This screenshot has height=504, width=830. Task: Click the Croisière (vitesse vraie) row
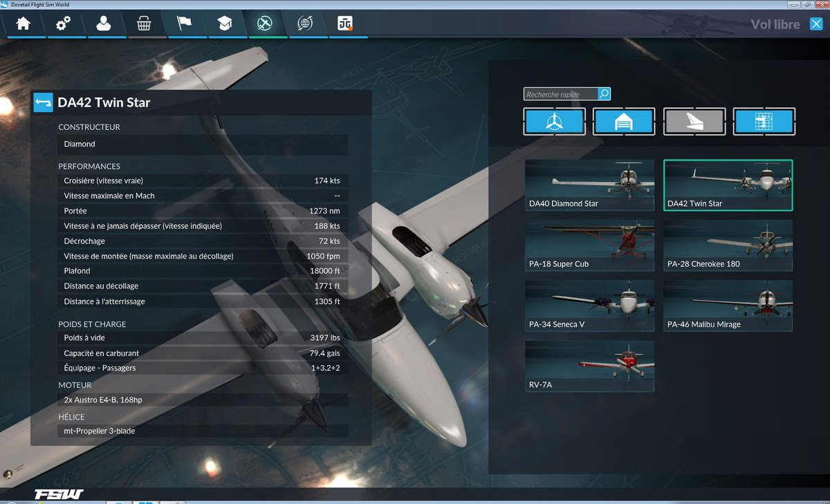[203, 180]
